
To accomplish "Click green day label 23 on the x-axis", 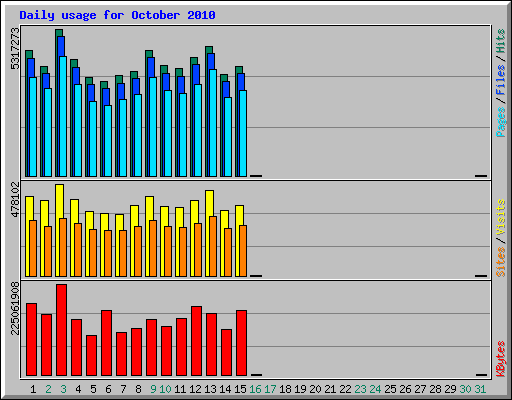I will [360, 389].
